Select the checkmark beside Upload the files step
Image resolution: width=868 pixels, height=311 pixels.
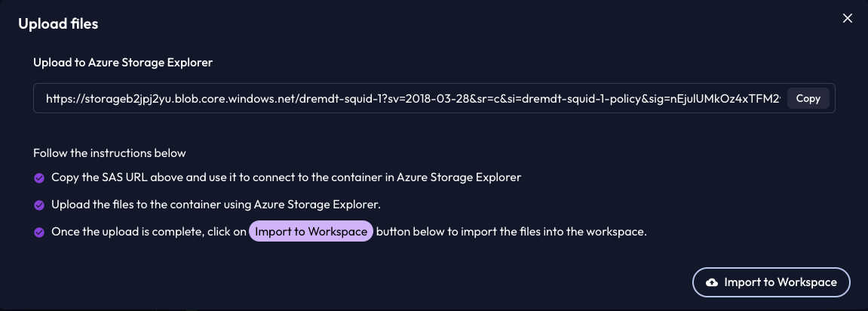point(39,205)
